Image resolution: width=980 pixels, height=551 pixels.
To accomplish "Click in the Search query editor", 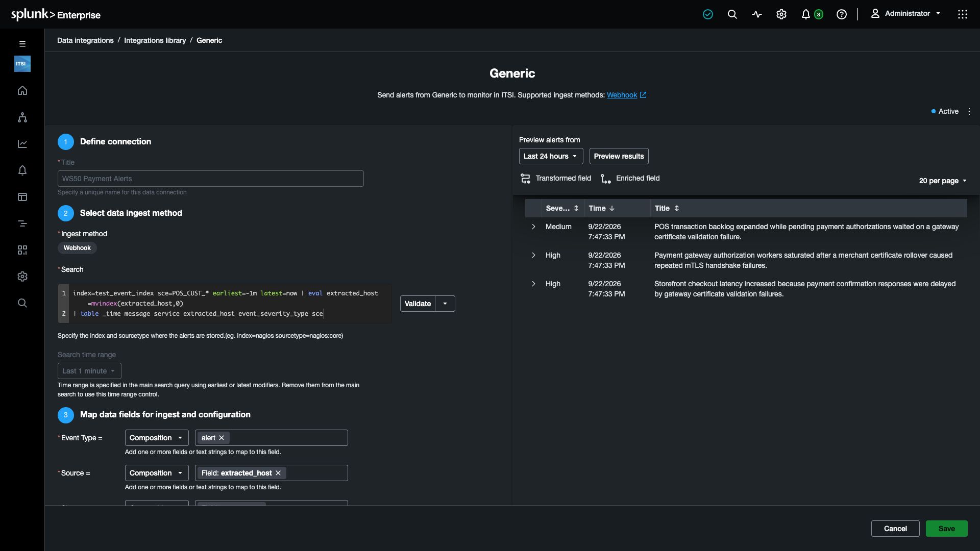I will coord(225,304).
